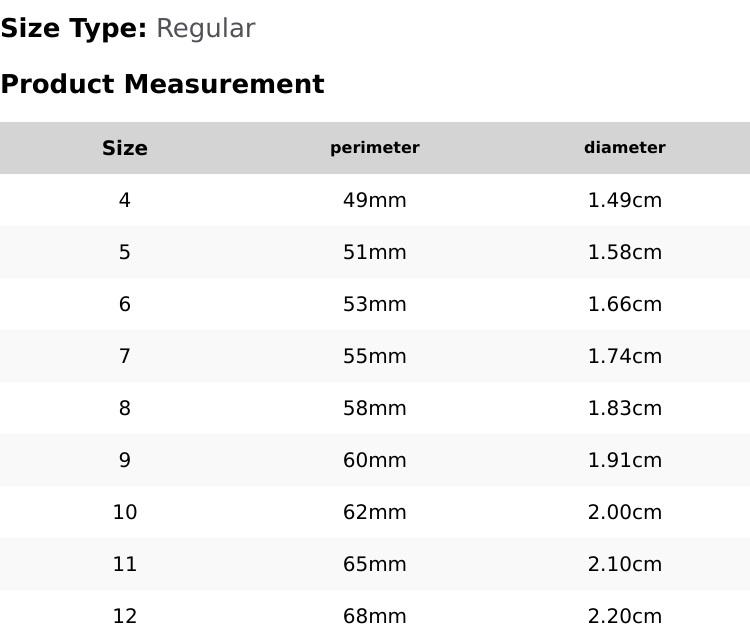750x642 pixels.
Task: Click the 55mm perimeter value
Action: (x=375, y=356)
